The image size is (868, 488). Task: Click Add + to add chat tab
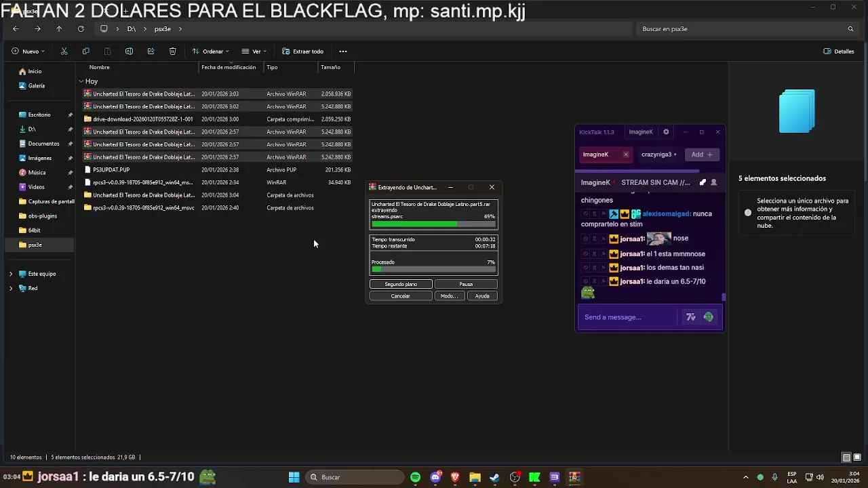701,155
